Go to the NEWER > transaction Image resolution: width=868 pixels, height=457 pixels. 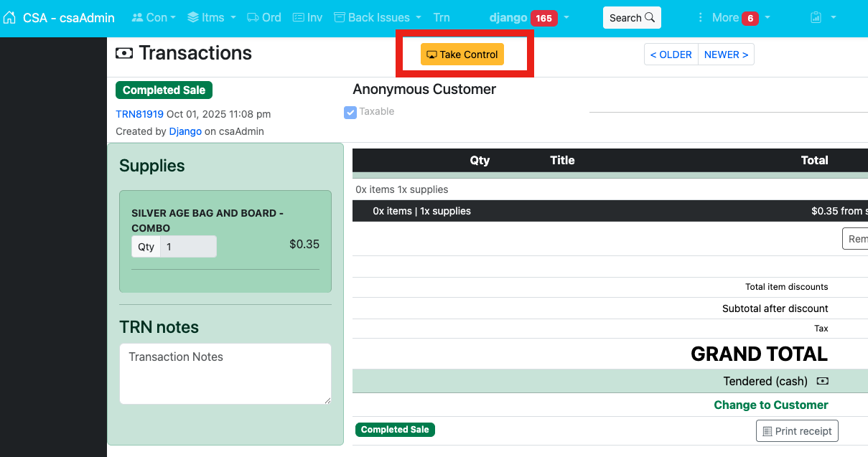click(x=726, y=55)
